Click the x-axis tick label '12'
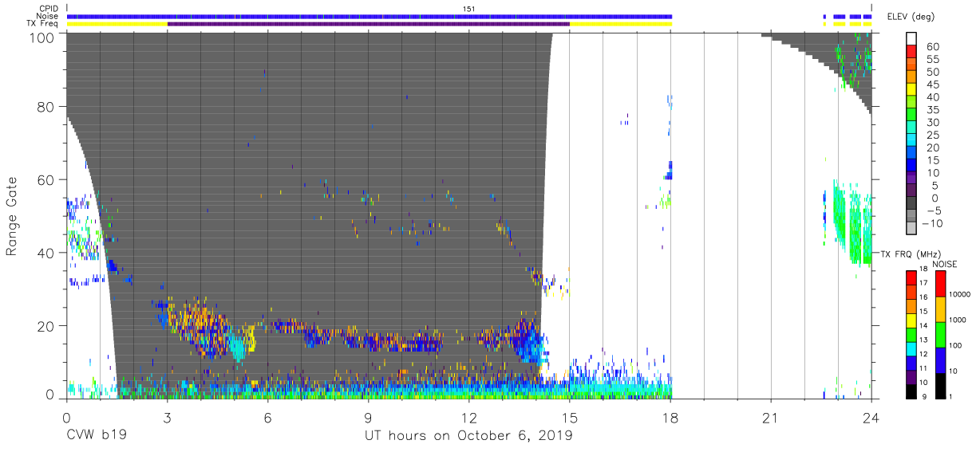 point(469,417)
